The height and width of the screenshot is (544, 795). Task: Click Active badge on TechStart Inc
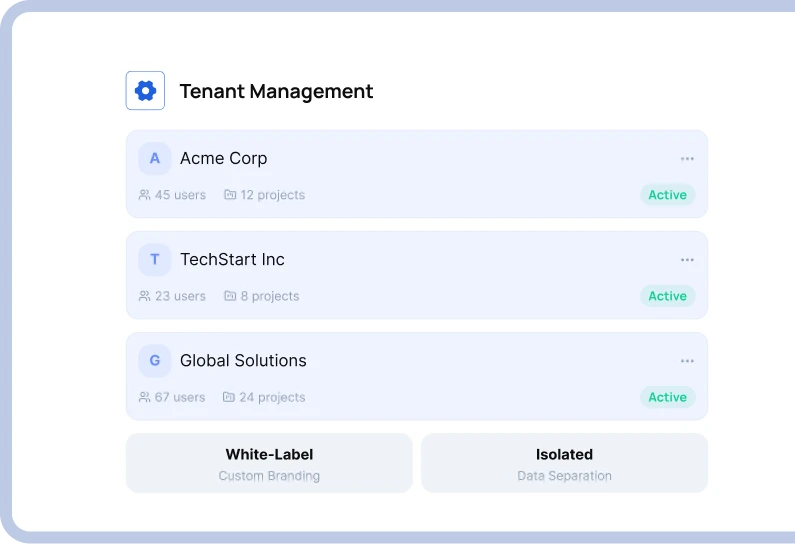667,296
